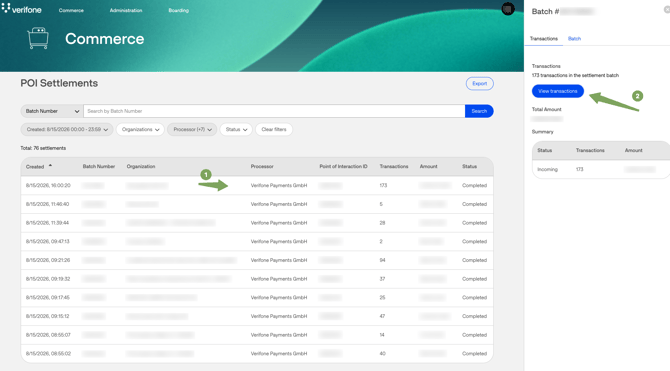Viewport: 670px width, 371px height.
Task: Select the 8/15/2026, 09:21:26 settlement row
Action: [257, 260]
